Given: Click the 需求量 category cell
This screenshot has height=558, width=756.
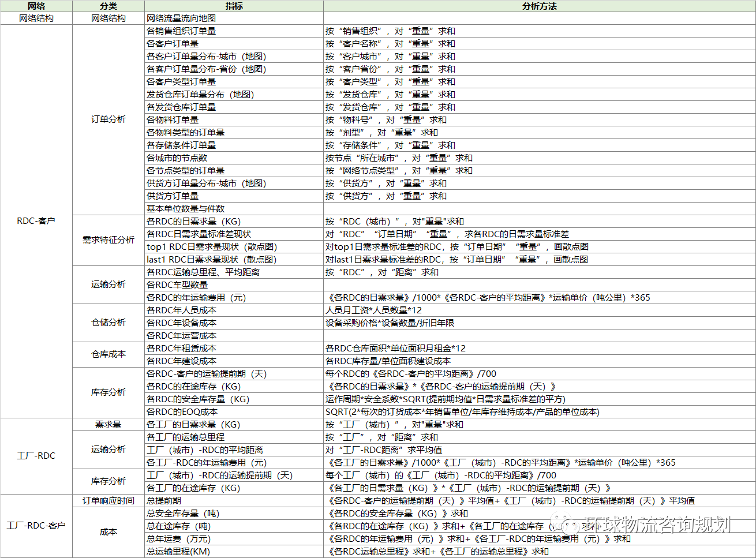Looking at the screenshot, I should click(x=108, y=424).
